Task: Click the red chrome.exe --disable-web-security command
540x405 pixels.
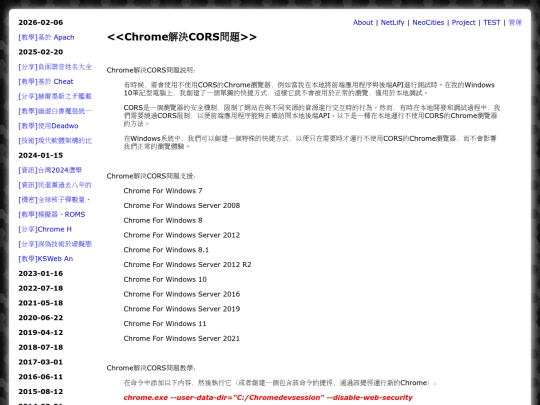Action: point(268,397)
